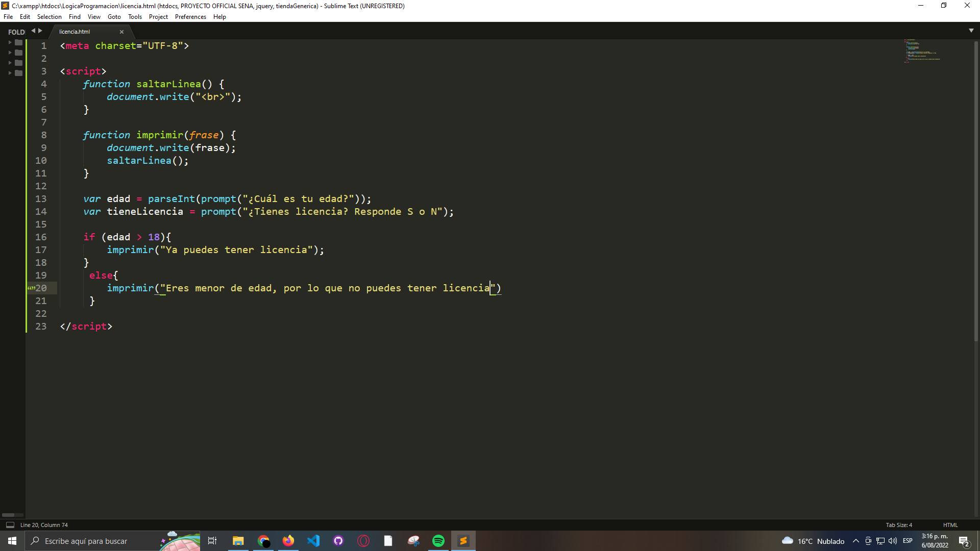Click the 'else' keyword on line 19

point(101,275)
